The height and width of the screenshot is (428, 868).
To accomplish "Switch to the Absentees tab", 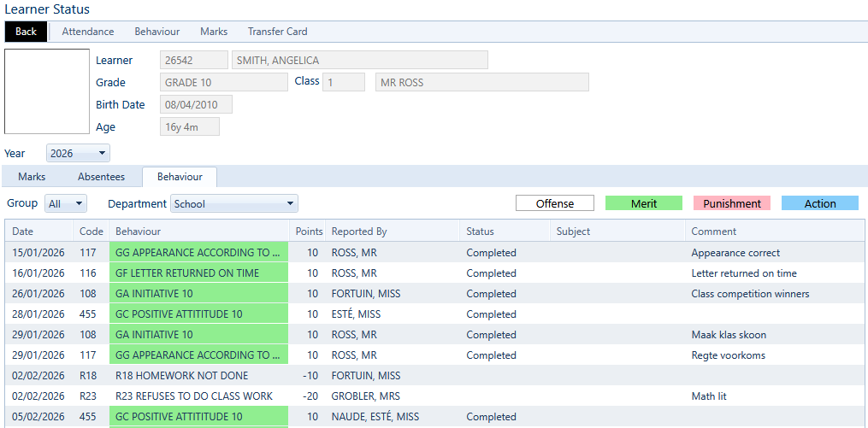I will click(x=101, y=177).
